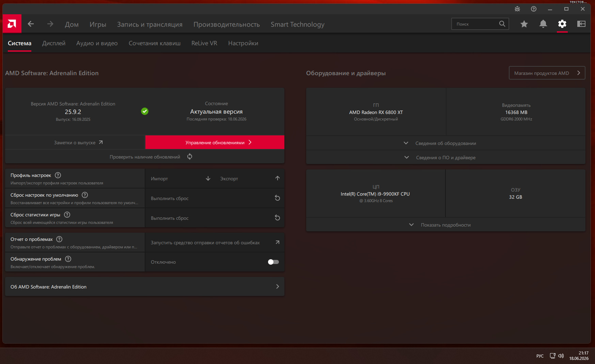
Task: Click the AMD Radeon RX 6800 XT text
Action: coord(376,112)
